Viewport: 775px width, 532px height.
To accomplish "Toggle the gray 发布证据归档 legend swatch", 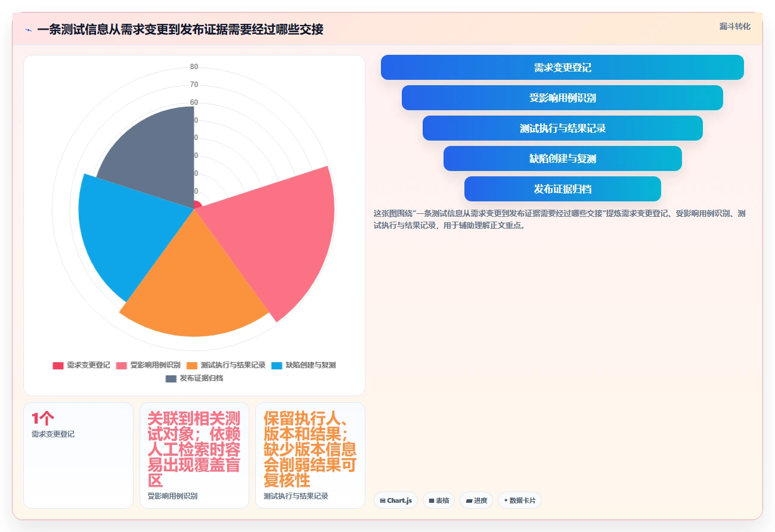I will [171, 378].
